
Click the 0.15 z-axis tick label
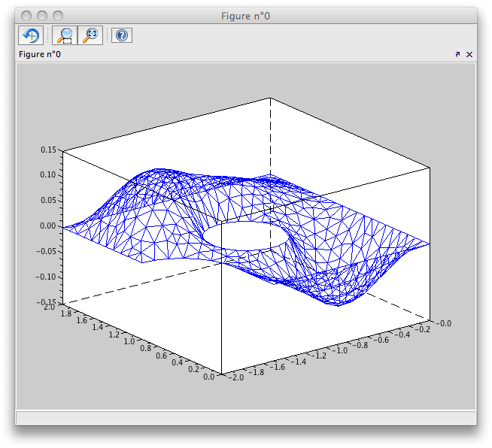pyautogui.click(x=49, y=150)
